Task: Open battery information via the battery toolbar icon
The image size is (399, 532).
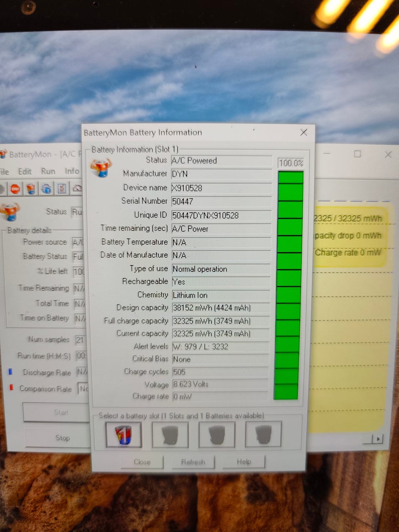Action: pyautogui.click(x=31, y=189)
